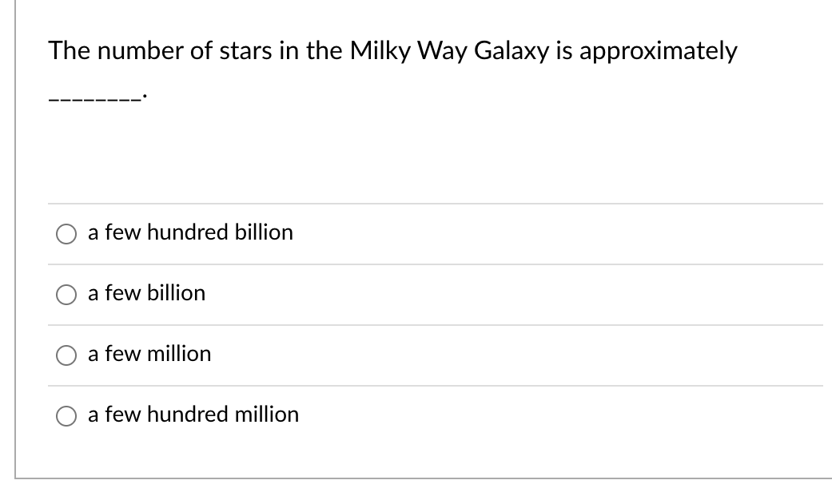Click the question about the Milky Way Galaxy

(392, 50)
